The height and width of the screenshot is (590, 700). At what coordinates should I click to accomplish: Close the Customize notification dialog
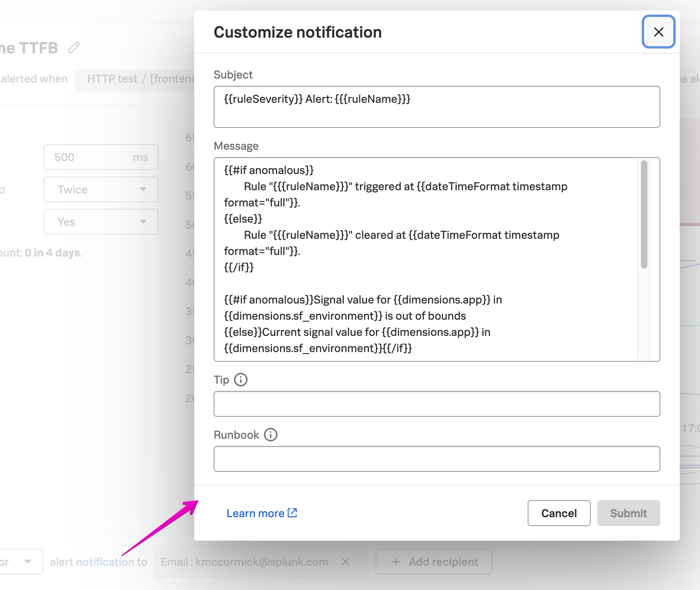[x=658, y=32]
